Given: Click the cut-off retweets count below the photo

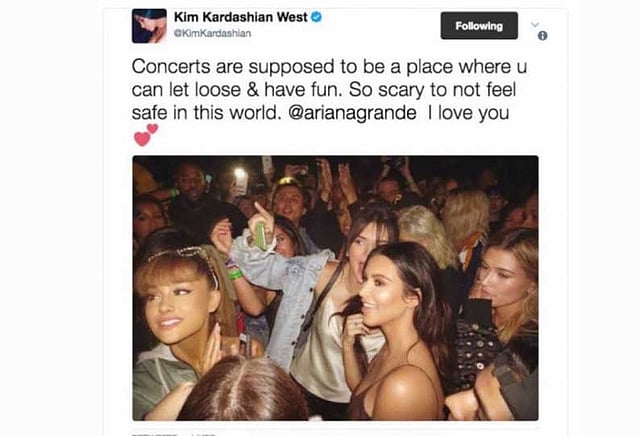Looking at the screenshot, I should (x=154, y=434).
